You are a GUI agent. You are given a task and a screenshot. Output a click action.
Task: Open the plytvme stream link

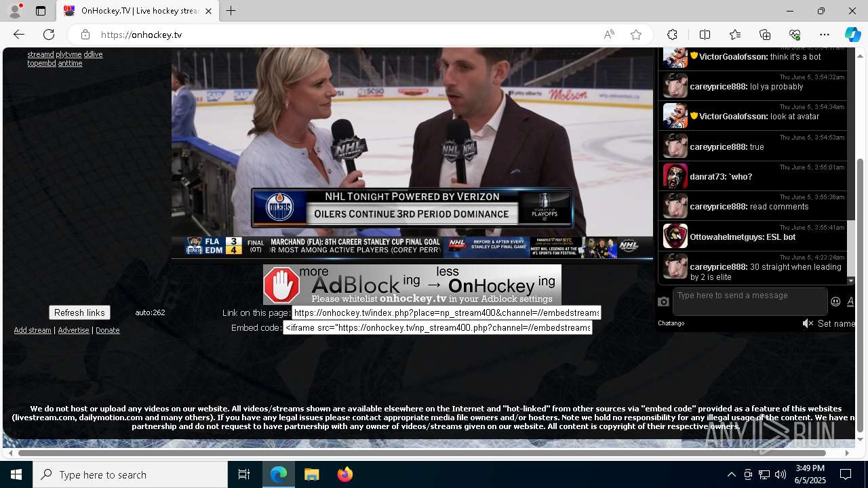(x=68, y=54)
